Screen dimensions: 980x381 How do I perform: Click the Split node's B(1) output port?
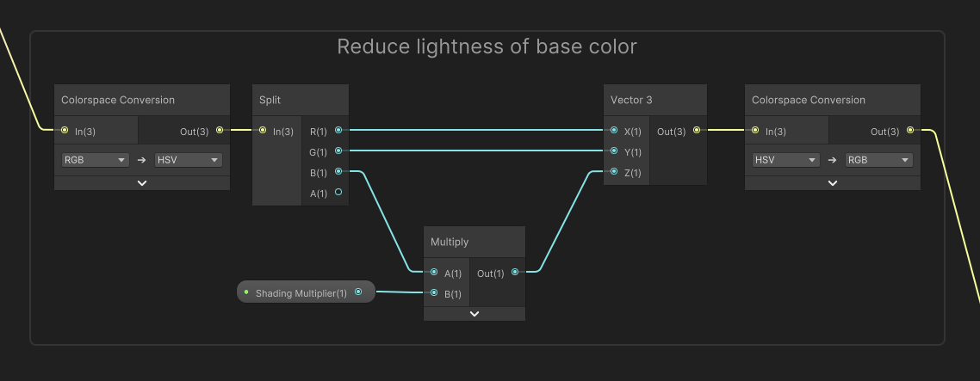click(338, 172)
